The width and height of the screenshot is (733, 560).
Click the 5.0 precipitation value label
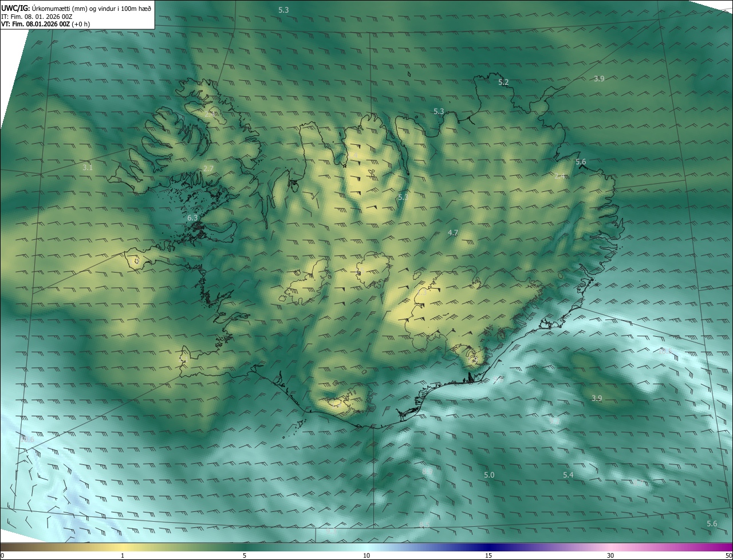pos(488,475)
